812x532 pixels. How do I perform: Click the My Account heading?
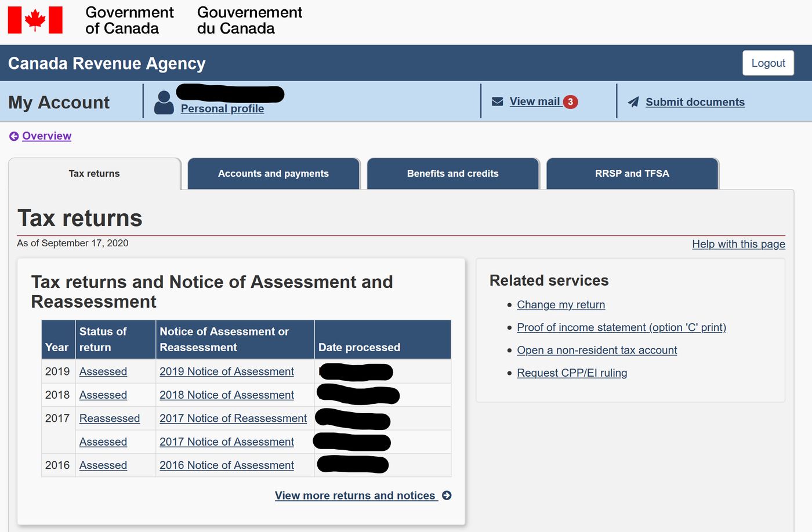[59, 103]
